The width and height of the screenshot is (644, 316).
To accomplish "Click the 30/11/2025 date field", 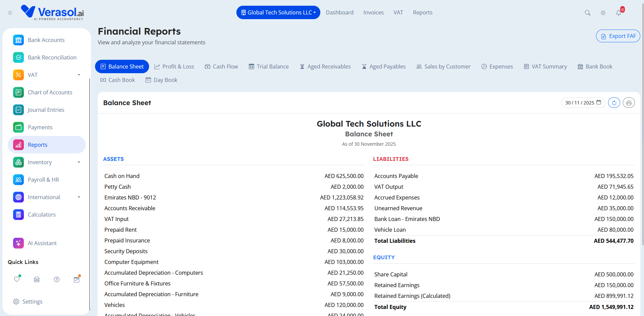I will coord(583,103).
